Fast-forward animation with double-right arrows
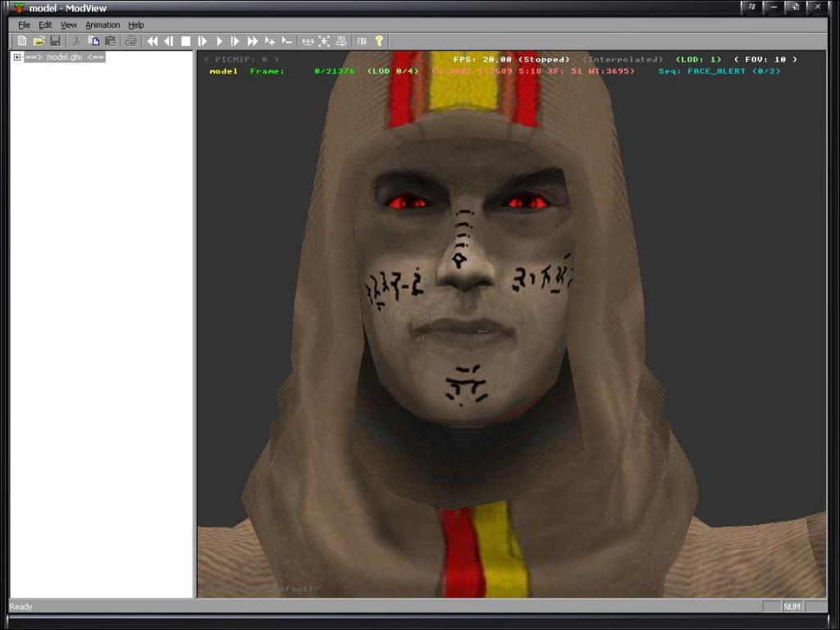 point(253,41)
